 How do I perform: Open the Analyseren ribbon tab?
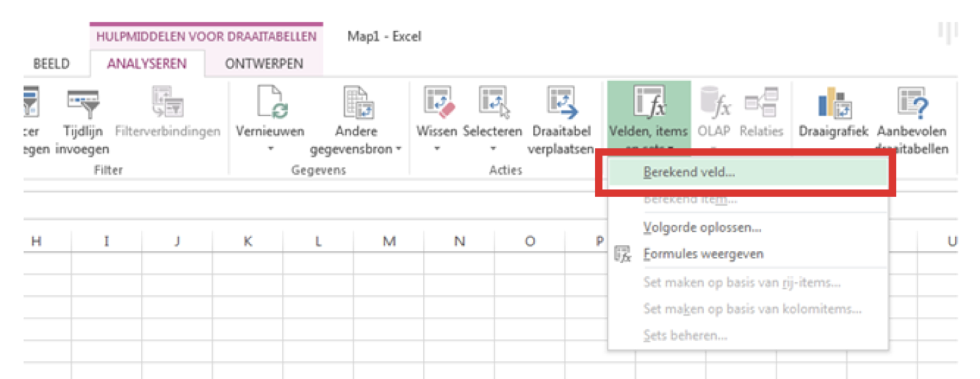click(146, 64)
